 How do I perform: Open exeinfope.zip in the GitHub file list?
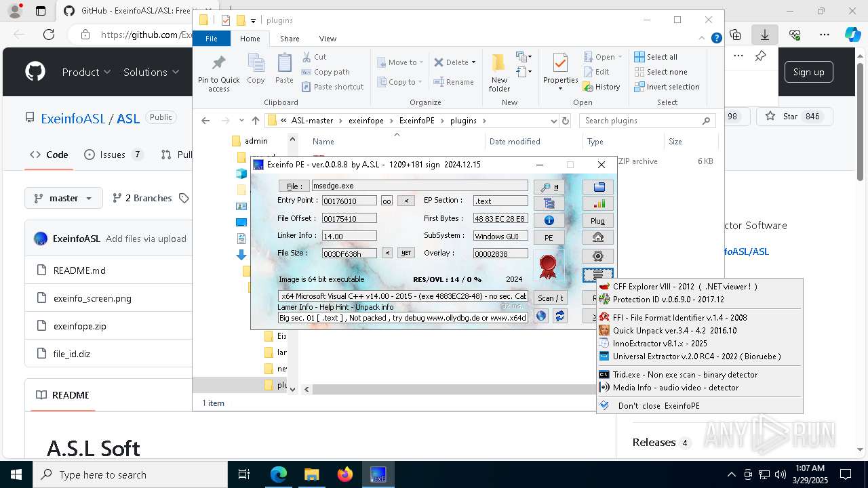[79, 325]
